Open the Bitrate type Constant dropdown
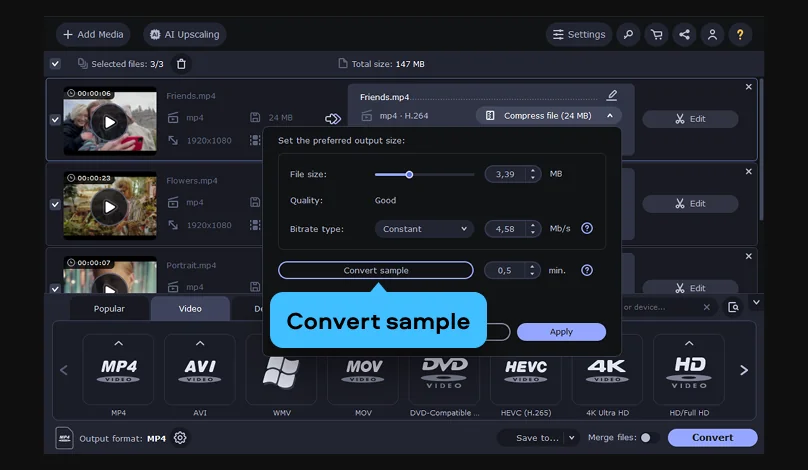Viewport: 808px width, 470px height. pos(424,229)
